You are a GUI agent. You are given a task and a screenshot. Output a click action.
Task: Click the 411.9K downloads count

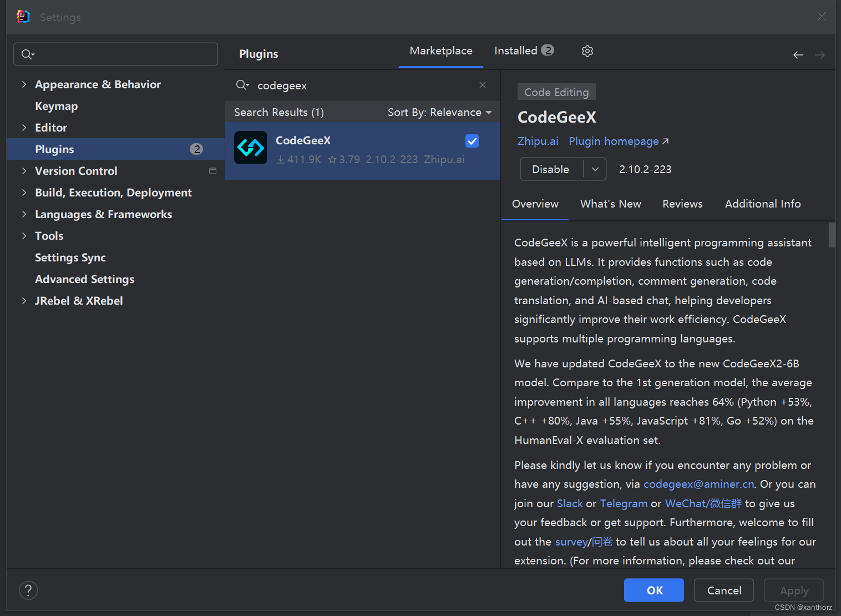coord(299,159)
